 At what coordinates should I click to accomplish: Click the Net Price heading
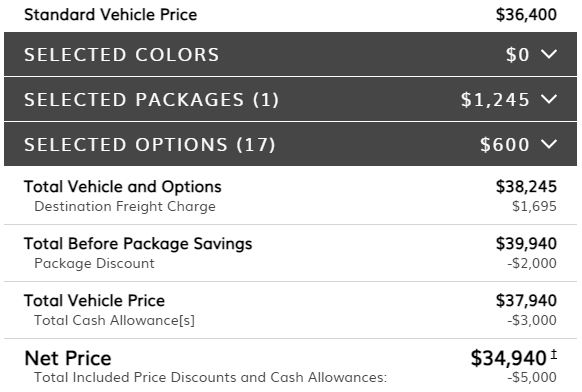coord(68,358)
